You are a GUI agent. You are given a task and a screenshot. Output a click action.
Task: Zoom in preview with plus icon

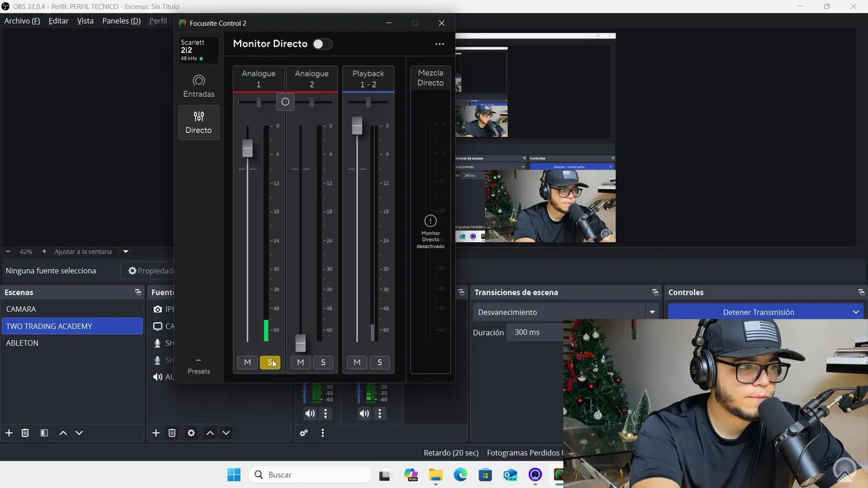[44, 251]
